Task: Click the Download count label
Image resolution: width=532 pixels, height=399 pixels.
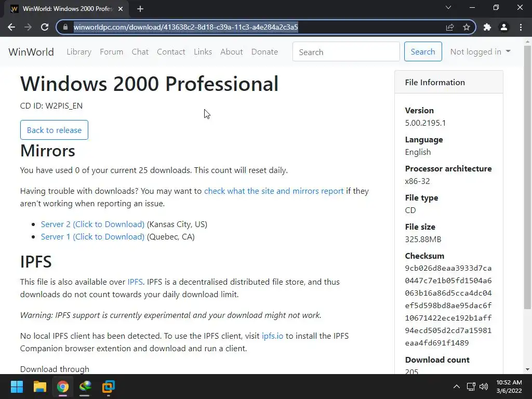Action: 437,360
